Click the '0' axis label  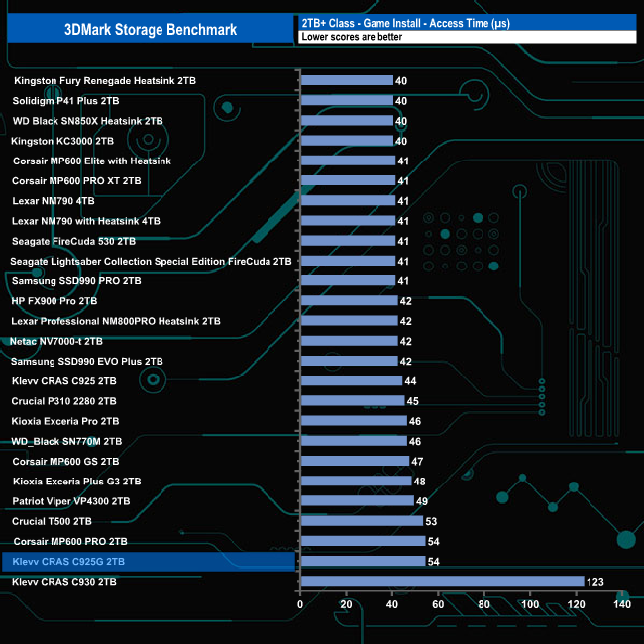(300, 604)
